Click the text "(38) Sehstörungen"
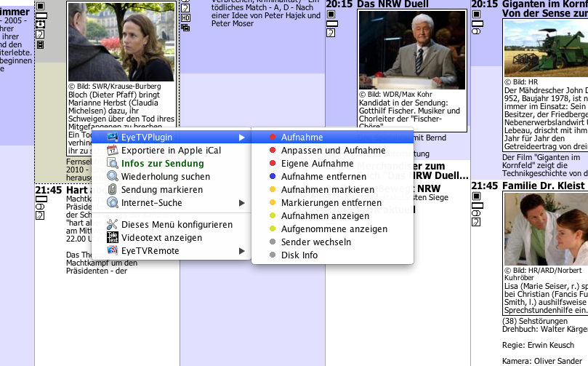 point(535,321)
